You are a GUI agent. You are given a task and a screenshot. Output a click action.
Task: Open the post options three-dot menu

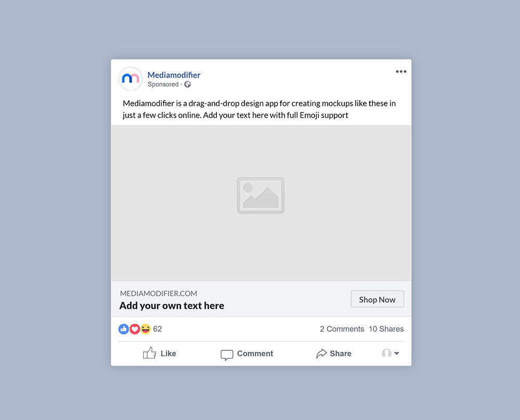pyautogui.click(x=400, y=71)
